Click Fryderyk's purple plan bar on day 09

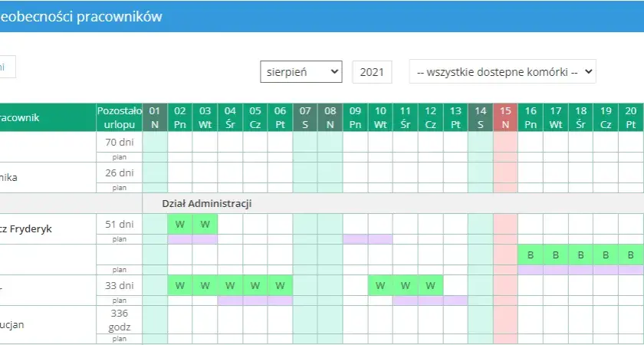pos(355,239)
